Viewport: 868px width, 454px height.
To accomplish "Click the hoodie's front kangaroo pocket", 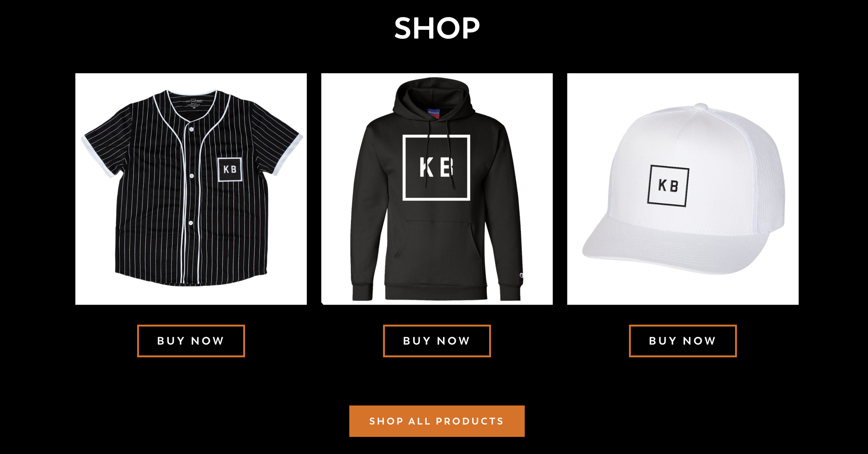I will tap(437, 243).
